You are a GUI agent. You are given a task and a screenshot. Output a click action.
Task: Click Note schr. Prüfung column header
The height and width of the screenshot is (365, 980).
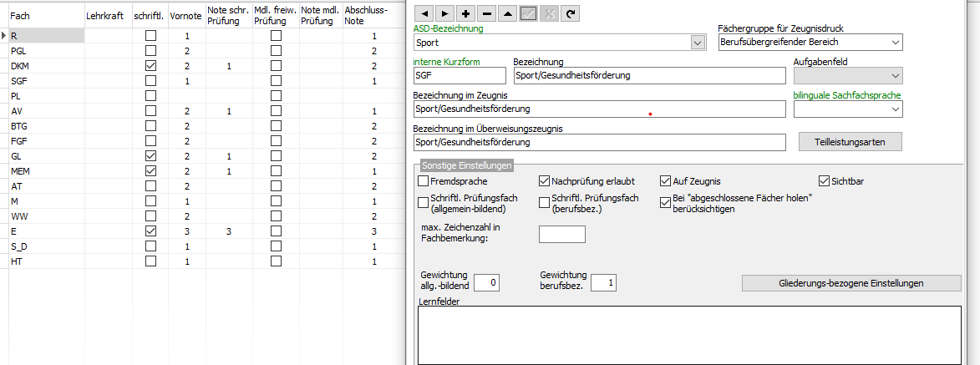pyautogui.click(x=229, y=15)
